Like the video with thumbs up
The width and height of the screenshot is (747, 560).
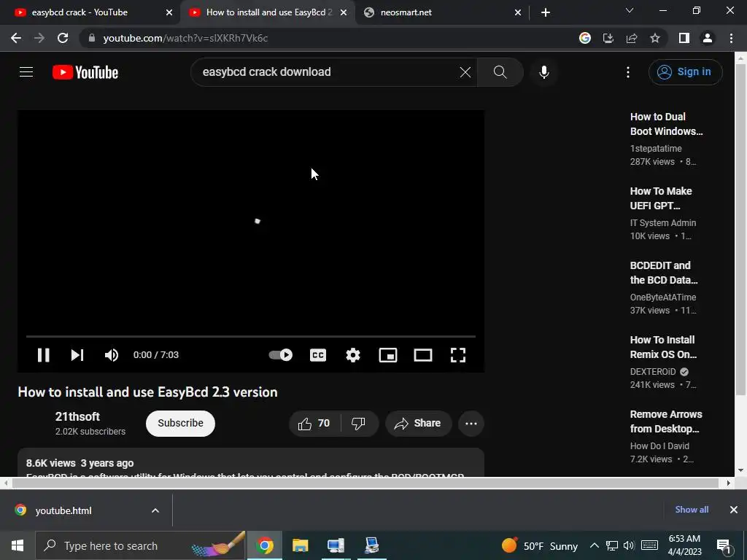coord(314,424)
